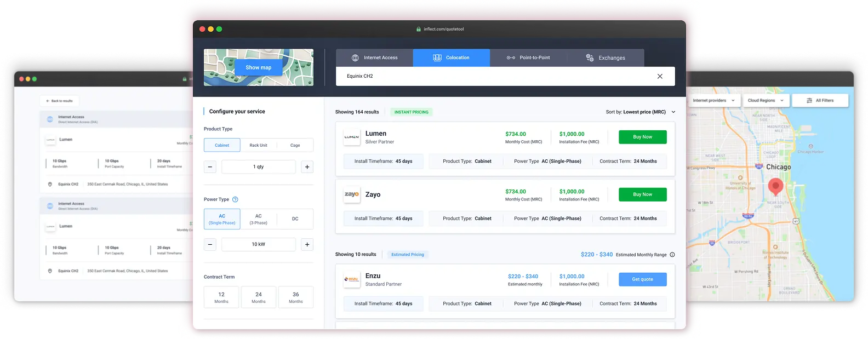The height and width of the screenshot is (339, 868).
Task: Decrease the cabinet quantity
Action: 210,166
